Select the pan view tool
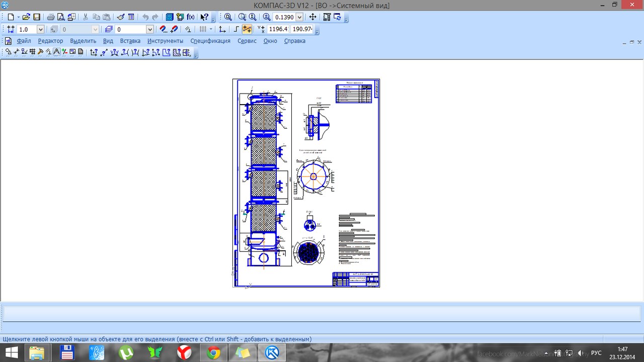 tap(313, 17)
